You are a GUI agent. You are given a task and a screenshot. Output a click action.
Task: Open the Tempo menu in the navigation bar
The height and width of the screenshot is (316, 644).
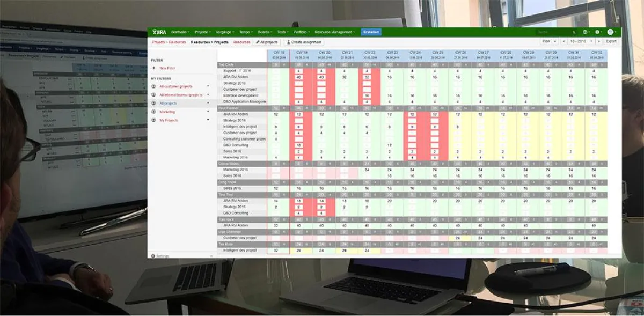246,32
